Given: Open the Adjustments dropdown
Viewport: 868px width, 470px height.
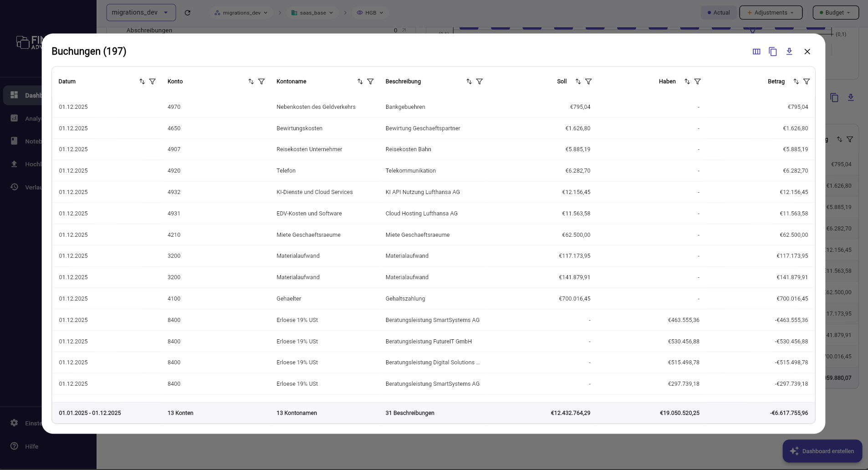Looking at the screenshot, I should pyautogui.click(x=771, y=13).
